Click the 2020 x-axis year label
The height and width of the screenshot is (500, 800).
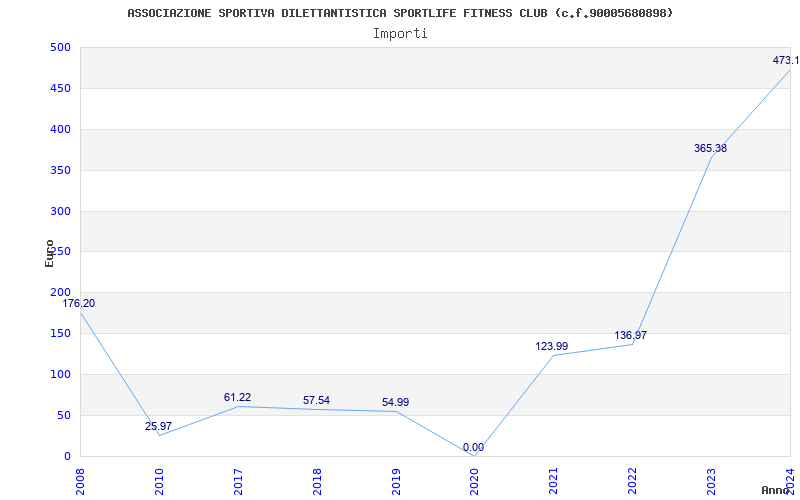point(474,481)
